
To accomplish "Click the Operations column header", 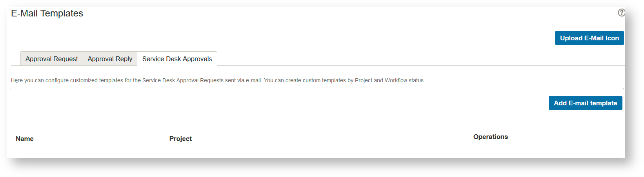I will pyautogui.click(x=490, y=137).
